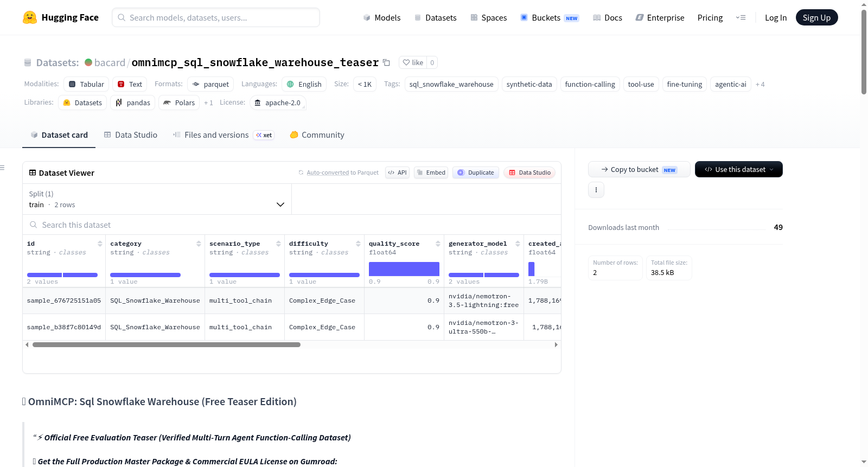
Task: Focus the Search this dataset field
Action: (292, 225)
